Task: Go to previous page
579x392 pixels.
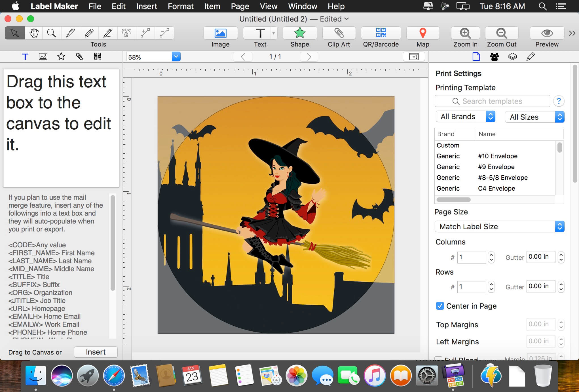Action: (243, 57)
